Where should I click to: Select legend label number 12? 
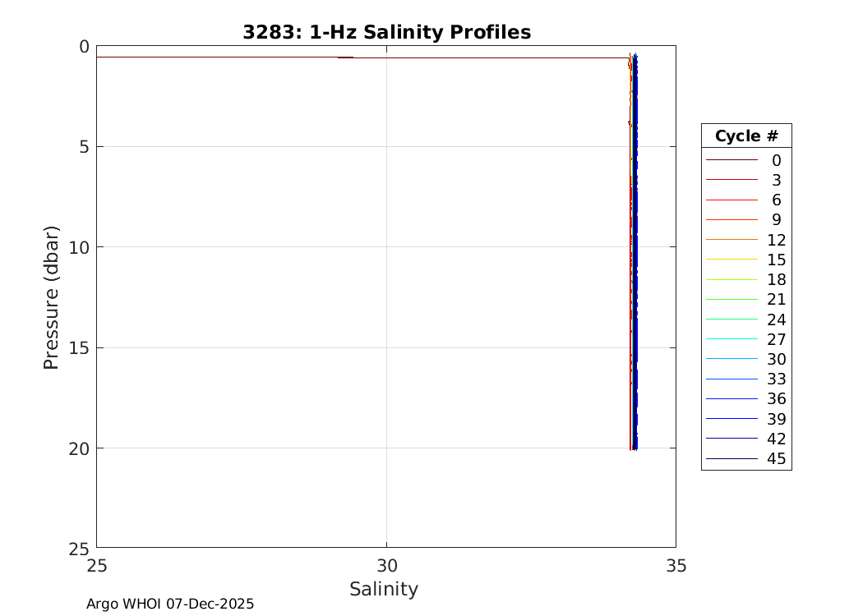[776, 240]
